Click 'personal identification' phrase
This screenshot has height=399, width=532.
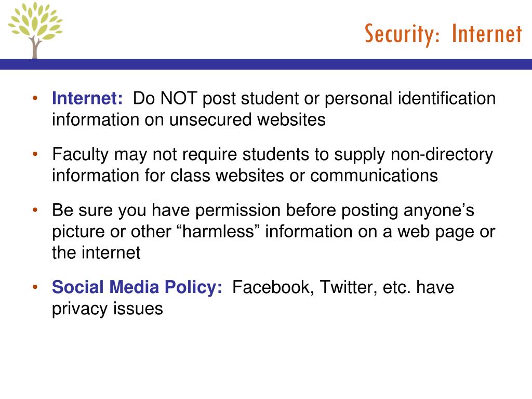410,98
